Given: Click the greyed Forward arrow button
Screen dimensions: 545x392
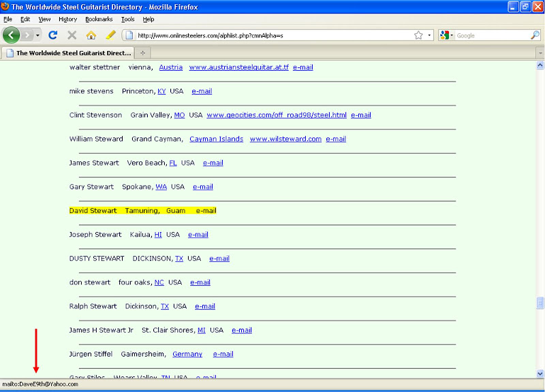Looking at the screenshot, I should [x=27, y=35].
